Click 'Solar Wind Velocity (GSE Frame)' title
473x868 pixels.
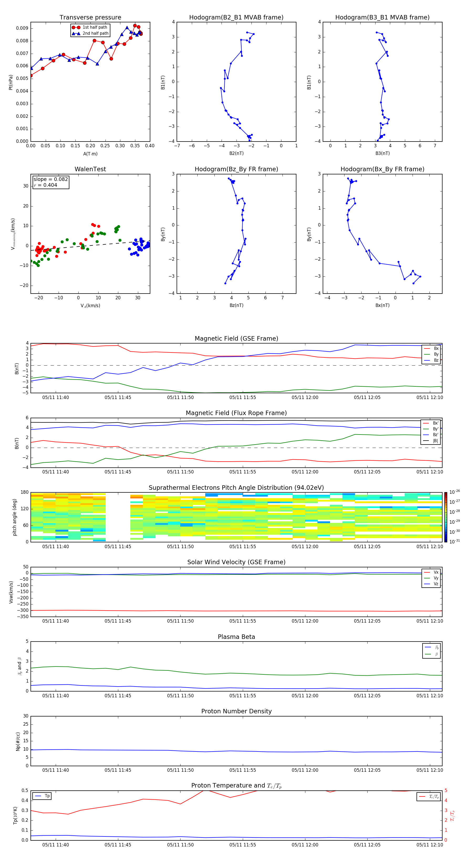[236, 562]
